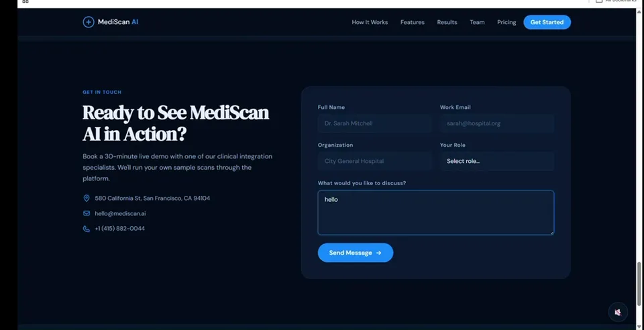Image resolution: width=644 pixels, height=330 pixels.
Task: Click the GET IN TOUCH label
Action: [102, 93]
